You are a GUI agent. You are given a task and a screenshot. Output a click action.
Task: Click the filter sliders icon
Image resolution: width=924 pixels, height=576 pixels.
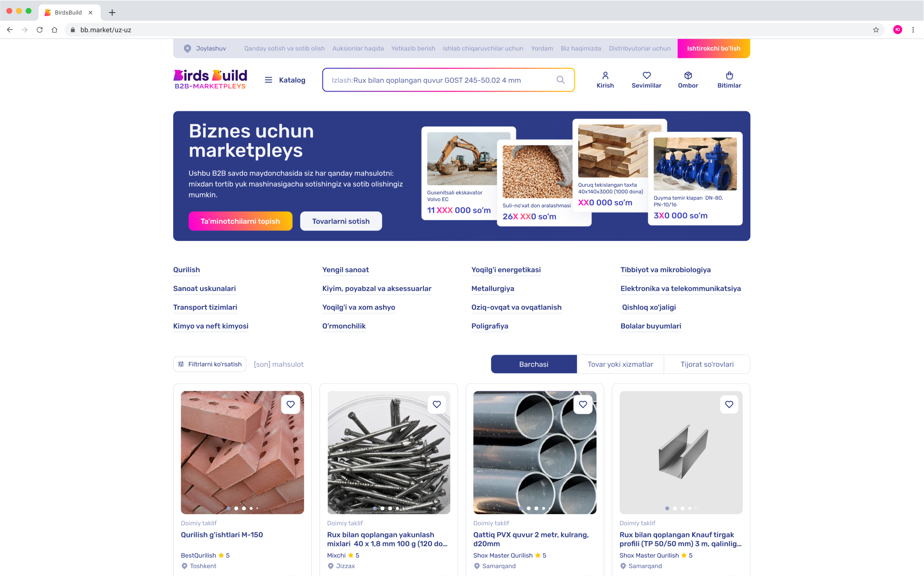181,364
